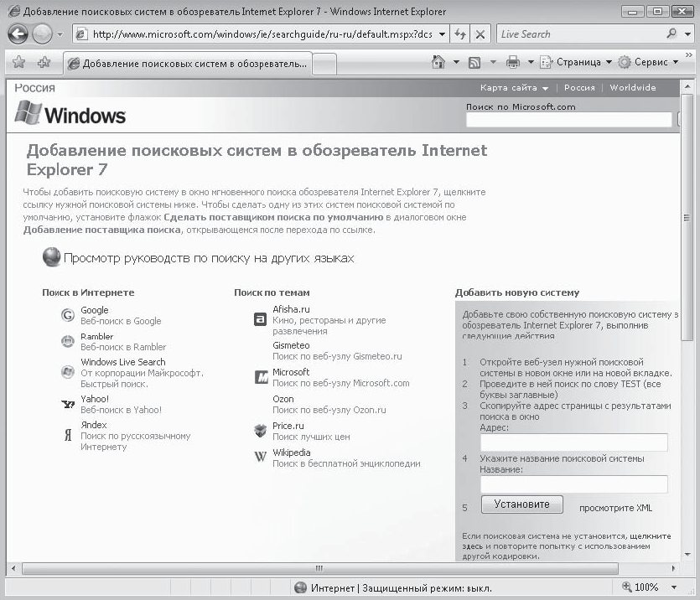Click the Live Search magnifier icon
700x600 pixels.
[671, 34]
